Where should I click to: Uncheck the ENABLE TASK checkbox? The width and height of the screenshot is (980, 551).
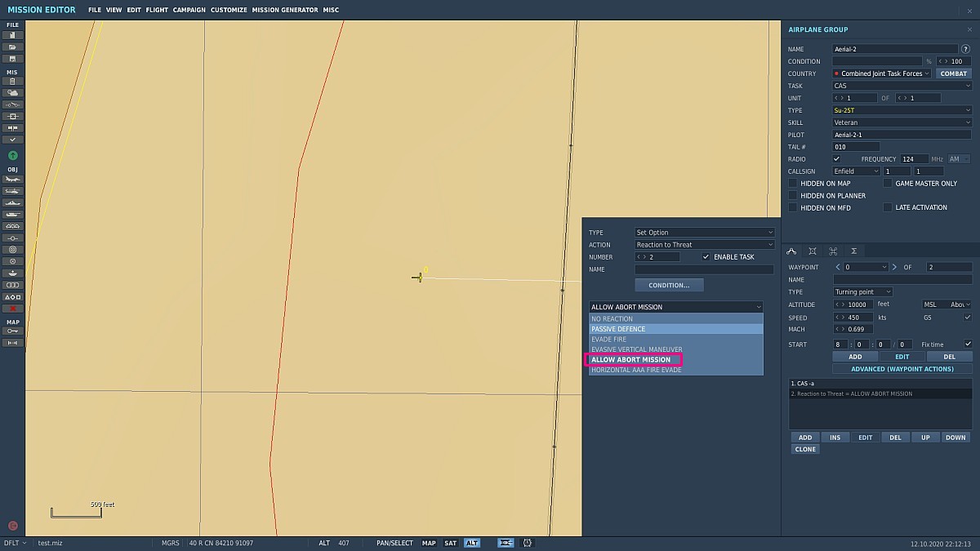(x=706, y=256)
